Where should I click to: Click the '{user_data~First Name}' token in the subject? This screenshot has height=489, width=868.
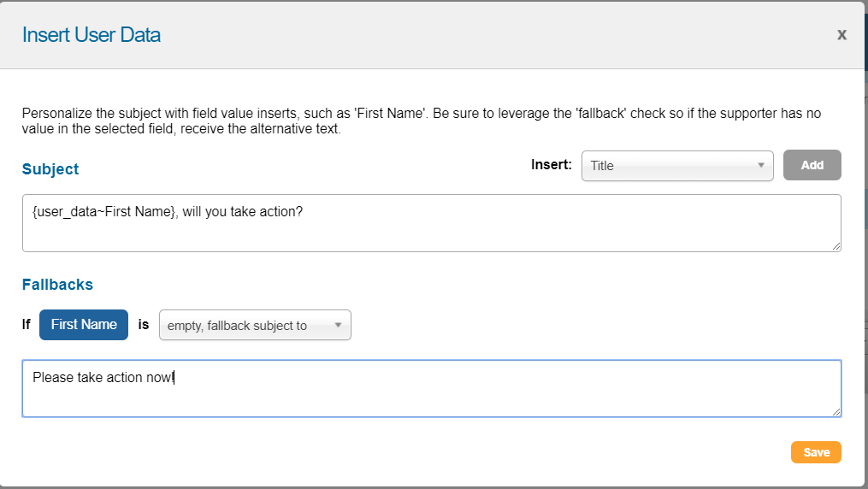pos(98,211)
